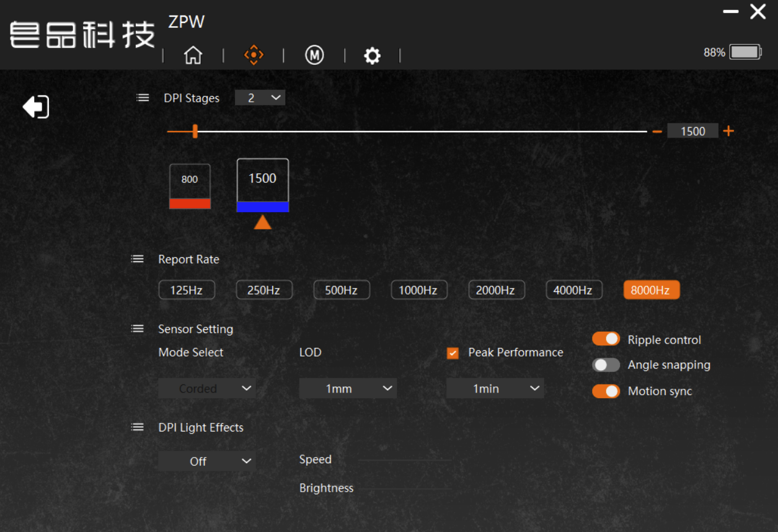Open the DPI Light Effects Off dropdown
Viewport: 778px width, 532px height.
(x=206, y=461)
